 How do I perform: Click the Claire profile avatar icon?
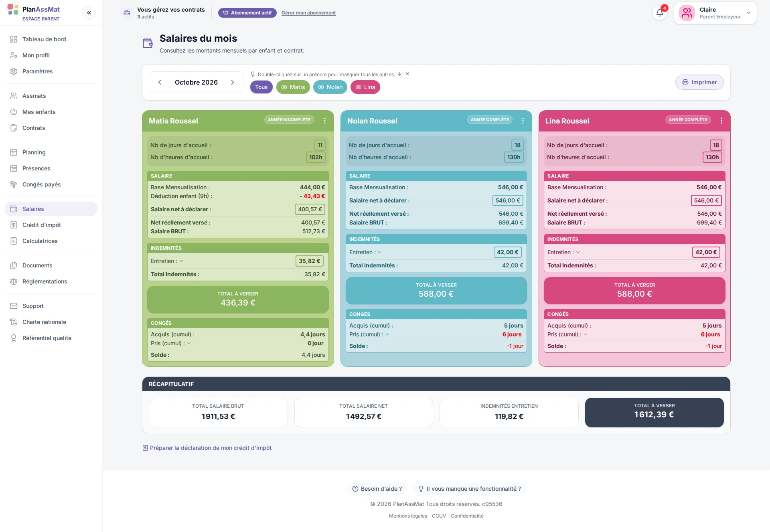(687, 13)
